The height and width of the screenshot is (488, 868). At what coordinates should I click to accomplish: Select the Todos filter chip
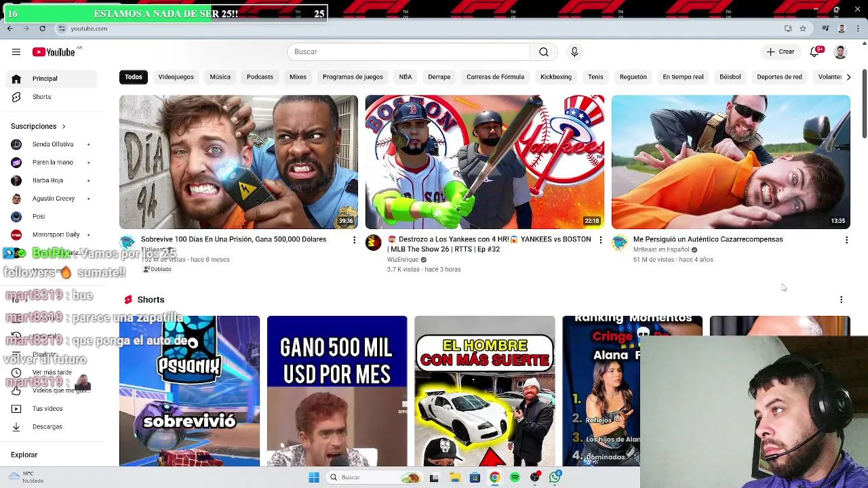(134, 77)
